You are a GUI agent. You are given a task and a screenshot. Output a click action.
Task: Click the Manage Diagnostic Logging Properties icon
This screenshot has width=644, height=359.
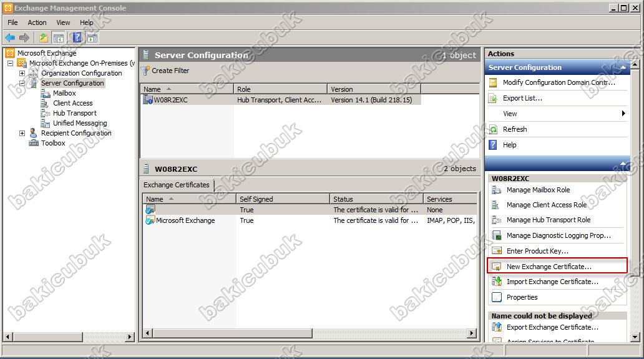[x=497, y=235]
